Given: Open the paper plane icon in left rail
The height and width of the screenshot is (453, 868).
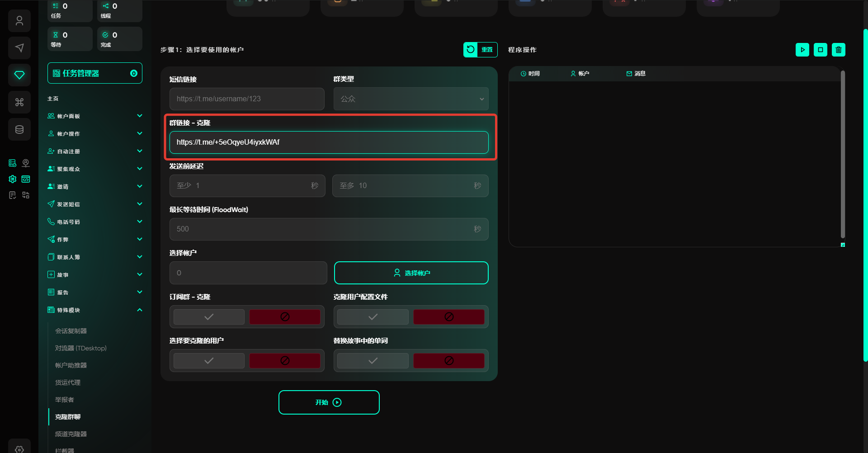Looking at the screenshot, I should coord(19,48).
